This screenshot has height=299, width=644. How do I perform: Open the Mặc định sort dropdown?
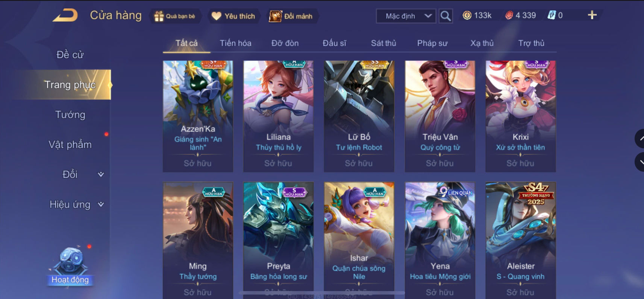pos(406,16)
